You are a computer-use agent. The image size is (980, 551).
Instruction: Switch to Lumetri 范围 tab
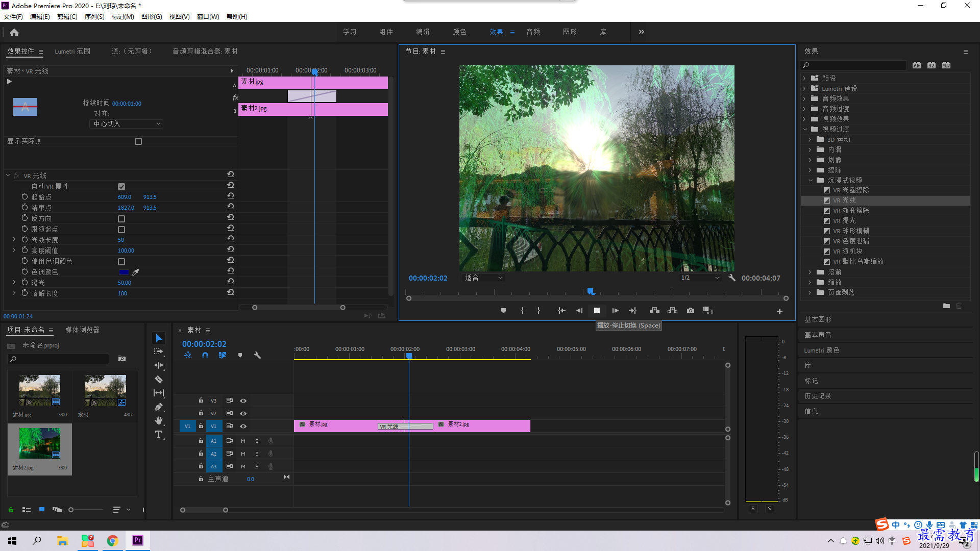tap(72, 52)
